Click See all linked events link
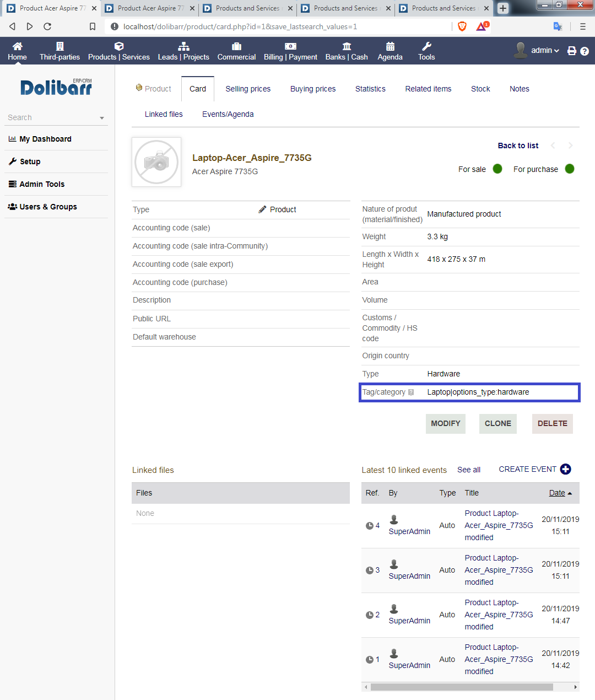Viewport: 595px width, 700px height. pos(469,470)
